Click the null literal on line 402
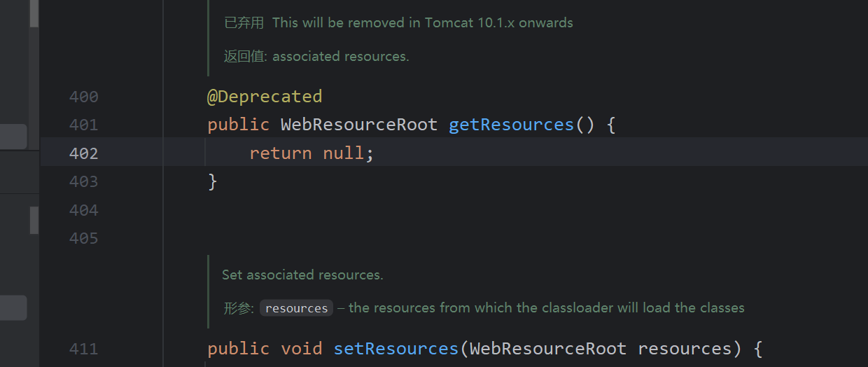The image size is (868, 367). (343, 153)
